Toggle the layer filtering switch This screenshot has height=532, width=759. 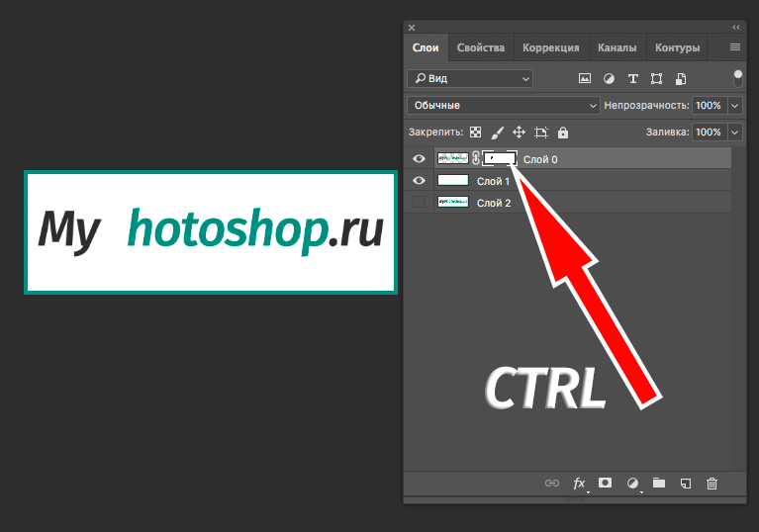[737, 77]
